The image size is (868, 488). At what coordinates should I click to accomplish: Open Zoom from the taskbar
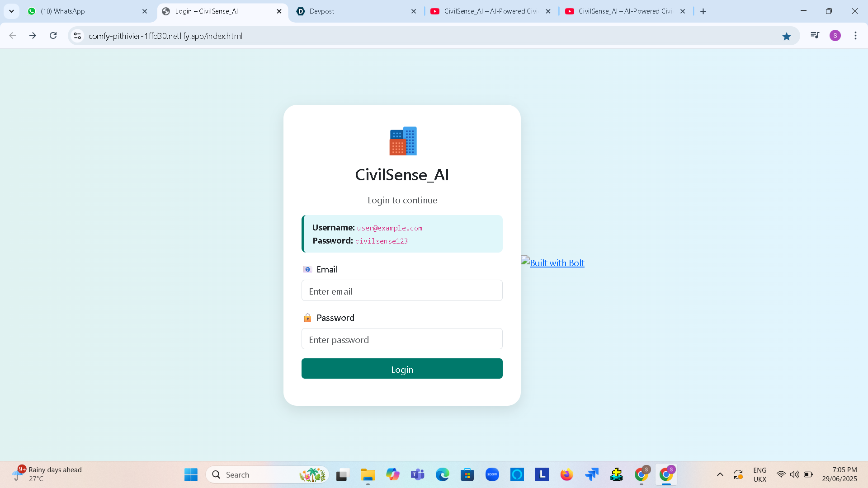coord(492,475)
